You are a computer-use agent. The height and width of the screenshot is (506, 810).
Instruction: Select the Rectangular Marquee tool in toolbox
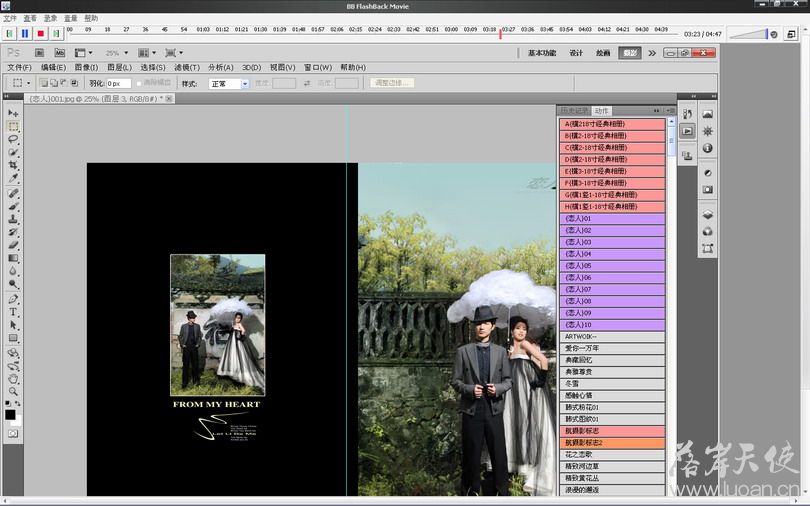tap(13, 126)
